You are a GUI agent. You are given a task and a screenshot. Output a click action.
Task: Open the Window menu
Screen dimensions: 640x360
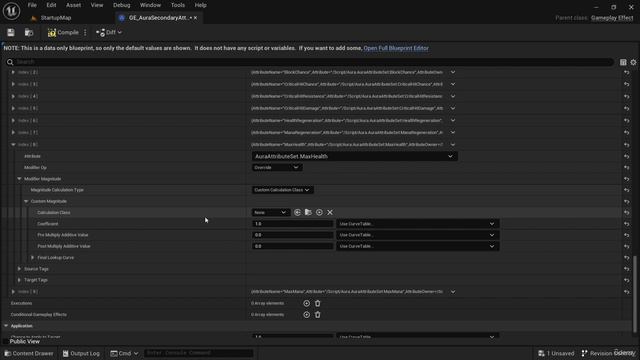pos(150,5)
